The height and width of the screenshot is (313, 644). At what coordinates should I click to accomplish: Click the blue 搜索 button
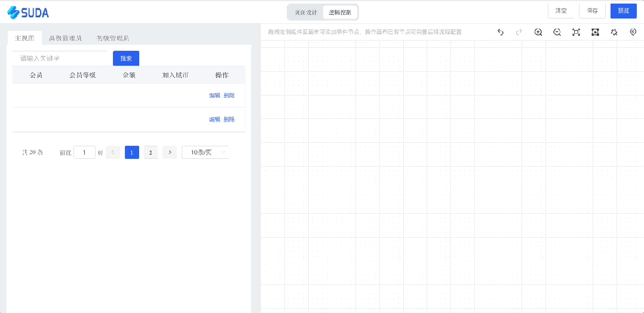[x=126, y=59]
